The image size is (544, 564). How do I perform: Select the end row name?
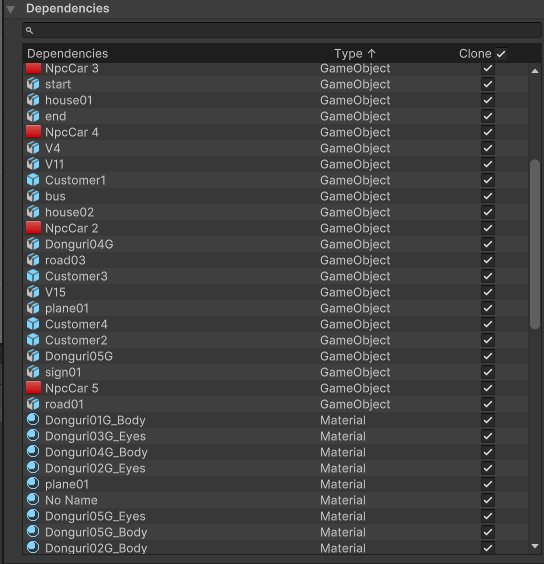tap(55, 116)
